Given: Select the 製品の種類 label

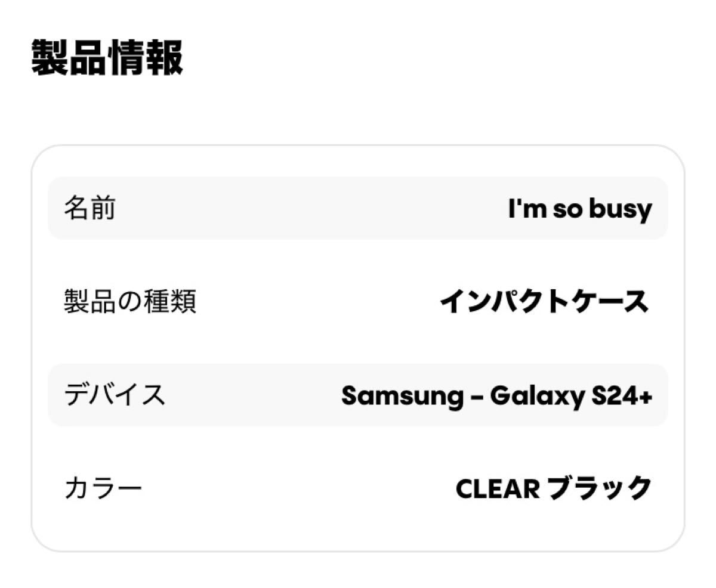Looking at the screenshot, I should click(x=130, y=302).
